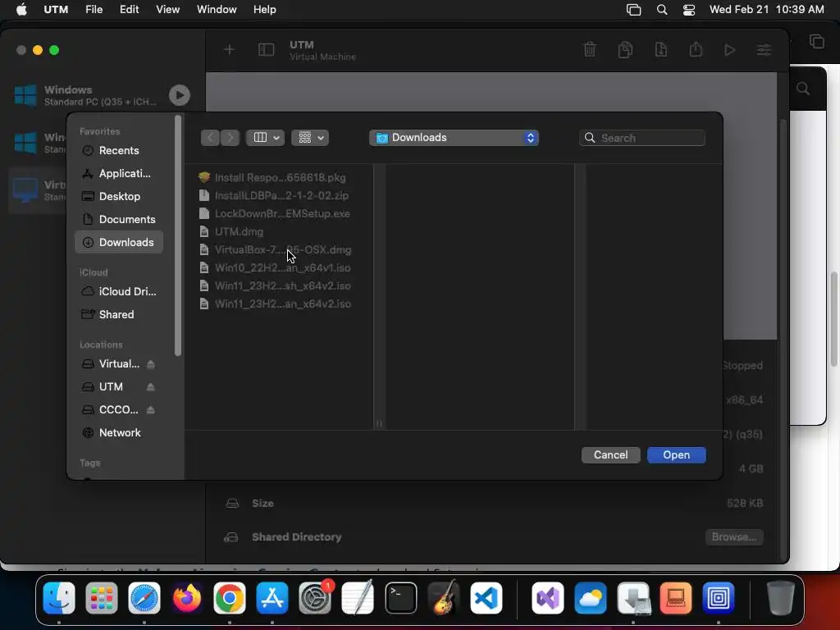Select Applications in the Favorites sidebar
840x630 pixels.
coord(118,174)
